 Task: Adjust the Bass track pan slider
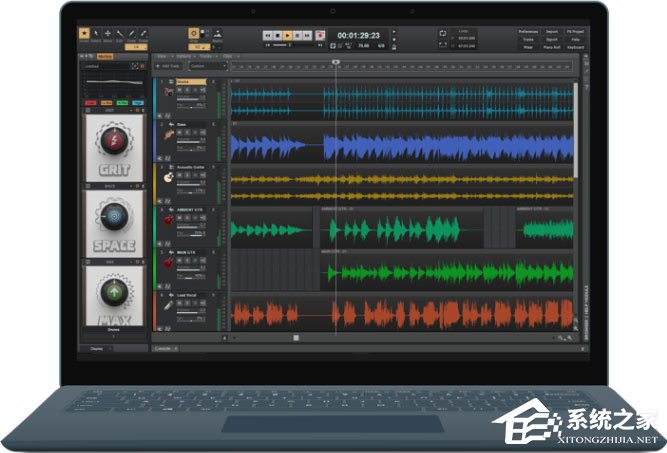click(x=191, y=148)
